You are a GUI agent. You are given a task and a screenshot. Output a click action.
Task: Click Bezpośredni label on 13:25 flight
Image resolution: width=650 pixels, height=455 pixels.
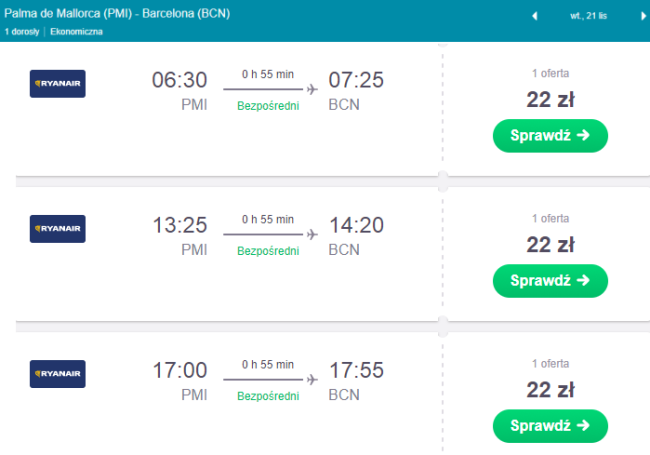(268, 250)
